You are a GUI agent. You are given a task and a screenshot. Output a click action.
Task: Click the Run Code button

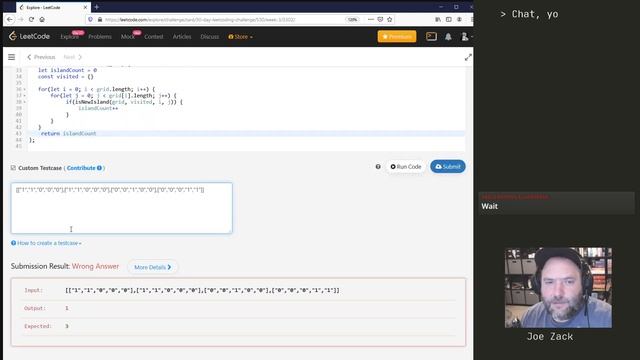(405, 167)
